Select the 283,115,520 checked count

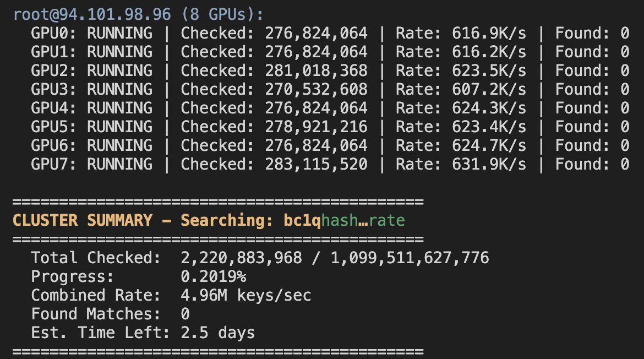316,164
